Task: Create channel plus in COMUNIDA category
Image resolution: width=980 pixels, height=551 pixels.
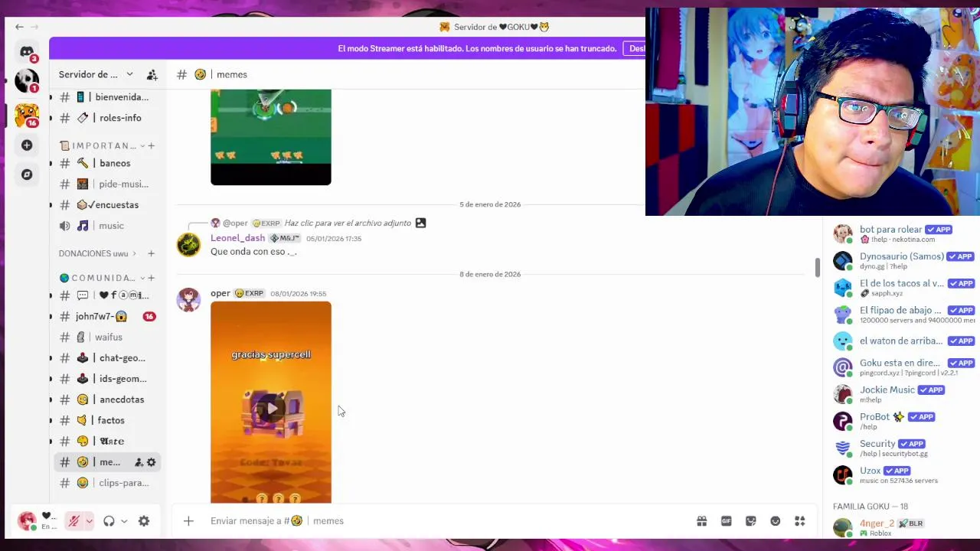Action: click(x=151, y=278)
